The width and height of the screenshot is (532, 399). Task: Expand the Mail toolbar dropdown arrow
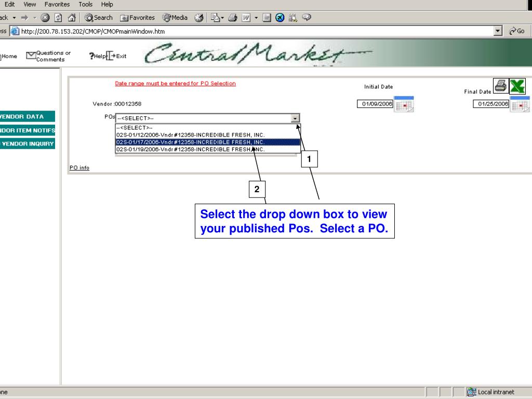click(222, 18)
